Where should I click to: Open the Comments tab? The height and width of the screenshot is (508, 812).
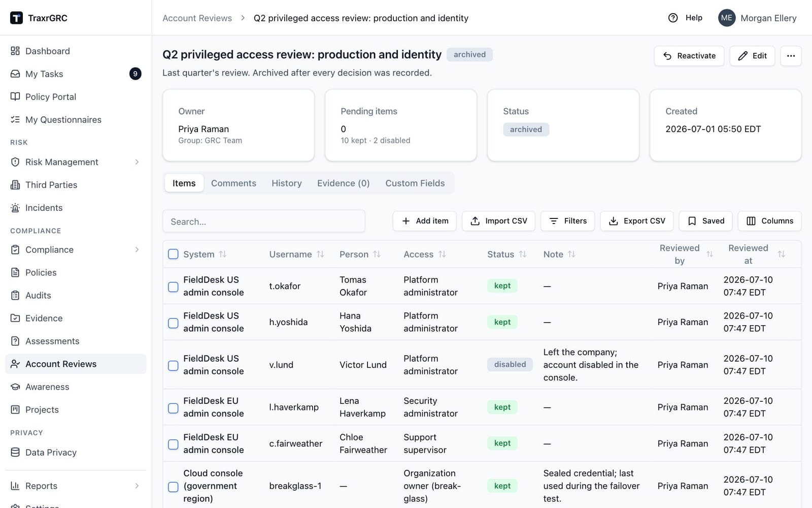pyautogui.click(x=233, y=183)
